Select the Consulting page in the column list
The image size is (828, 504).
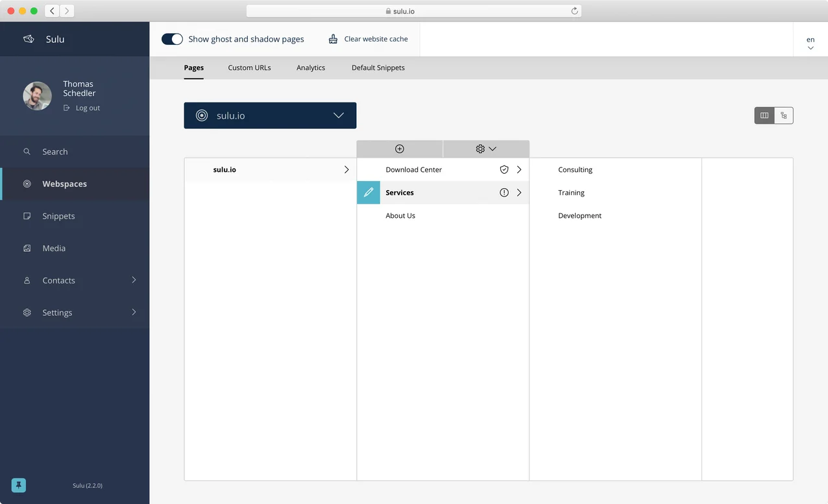(x=575, y=169)
